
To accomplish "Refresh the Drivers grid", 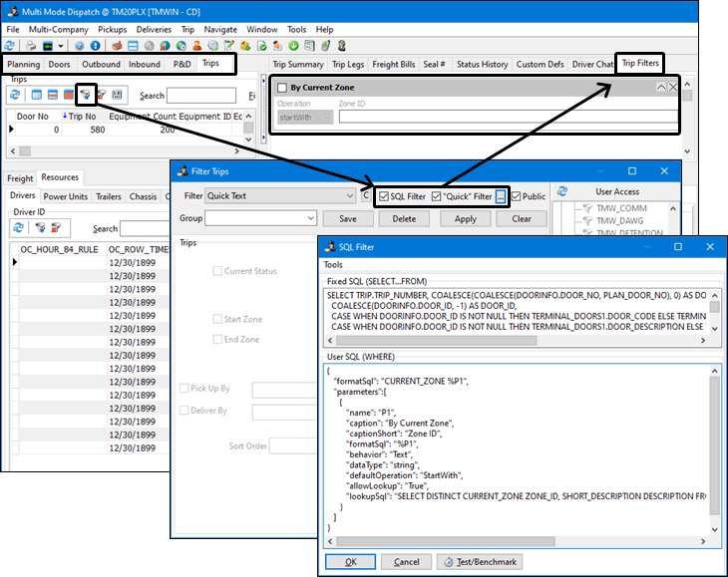I will 19,228.
